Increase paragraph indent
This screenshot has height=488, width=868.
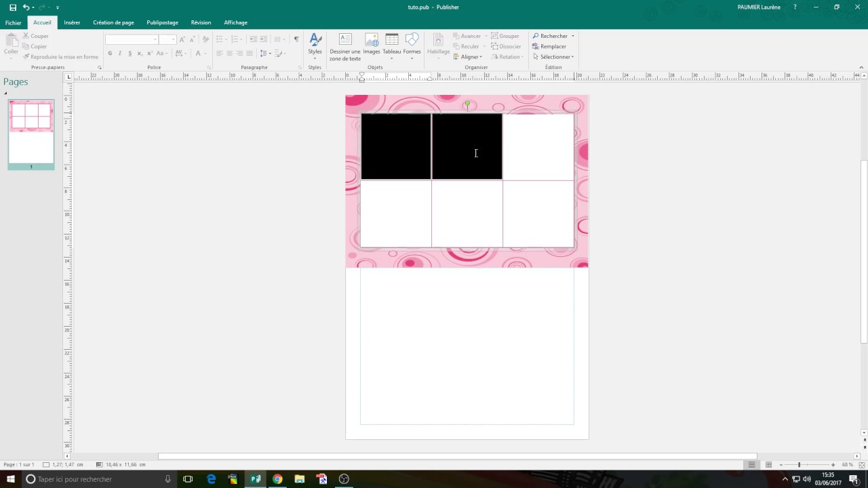pyautogui.click(x=263, y=39)
